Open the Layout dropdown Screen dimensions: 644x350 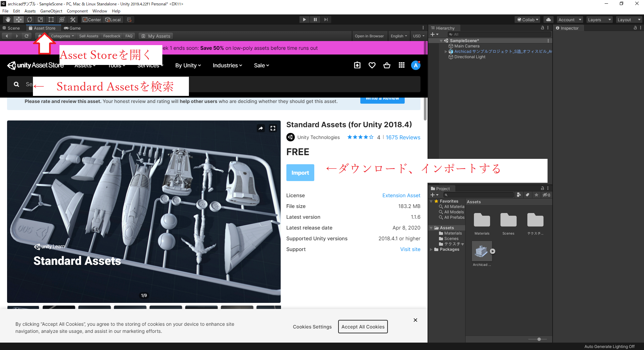629,20
